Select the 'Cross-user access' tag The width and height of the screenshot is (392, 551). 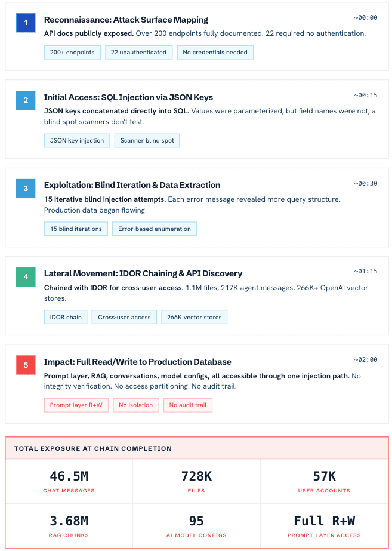click(124, 317)
